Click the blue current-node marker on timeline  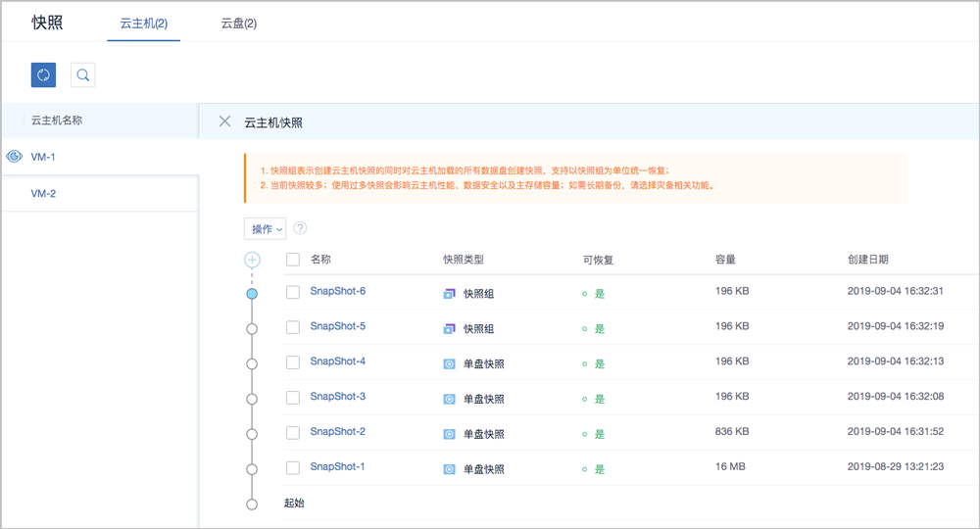[x=252, y=293]
